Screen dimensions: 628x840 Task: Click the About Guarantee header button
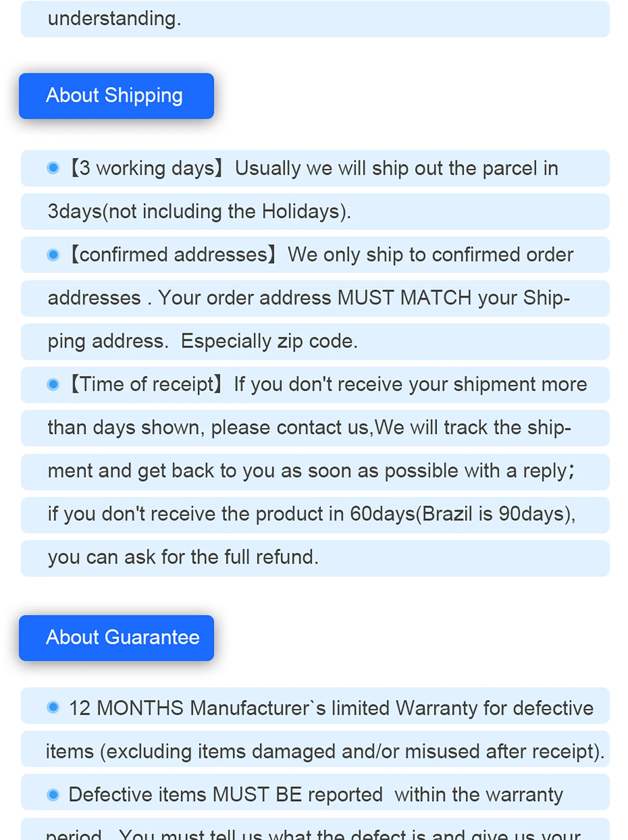[x=116, y=638]
